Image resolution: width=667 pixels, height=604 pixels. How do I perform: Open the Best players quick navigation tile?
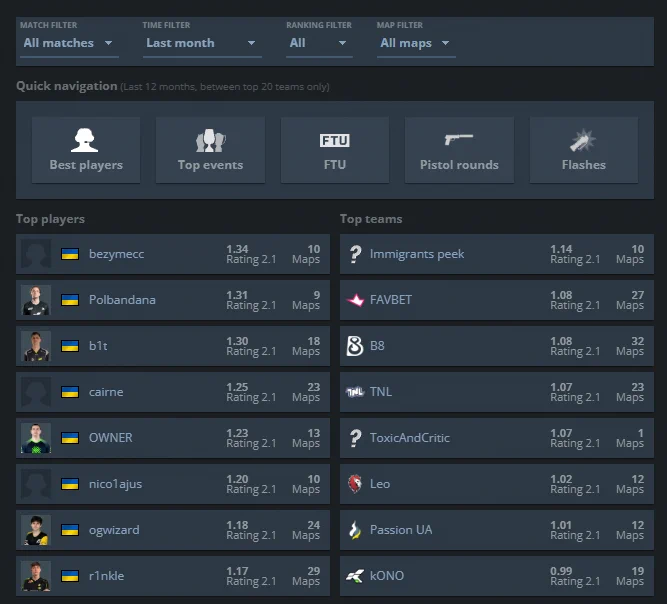[86, 150]
